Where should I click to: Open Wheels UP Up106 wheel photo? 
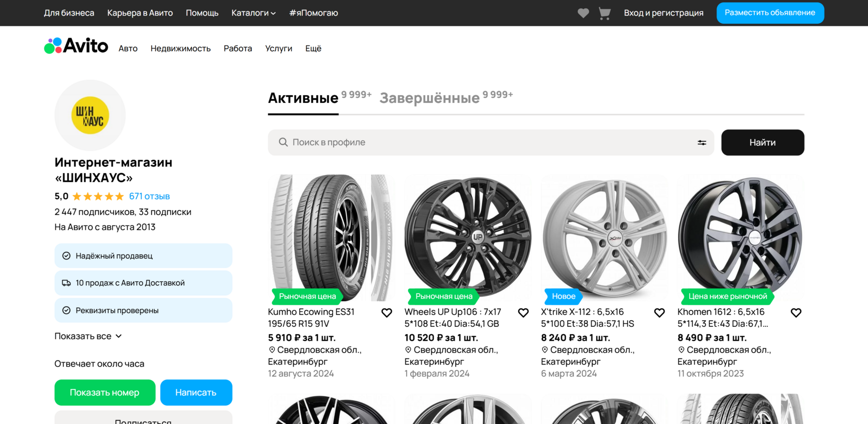coord(468,238)
